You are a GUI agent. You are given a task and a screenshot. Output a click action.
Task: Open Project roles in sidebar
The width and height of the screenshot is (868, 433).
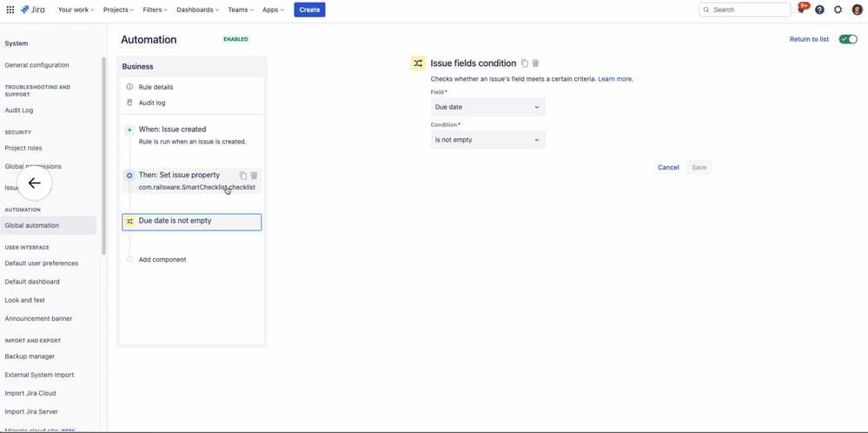point(23,148)
